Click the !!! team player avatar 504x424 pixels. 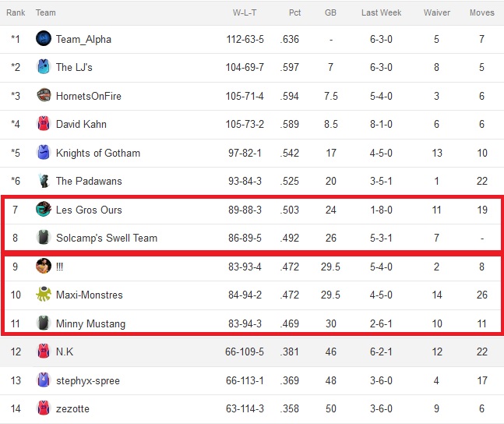[44, 266]
